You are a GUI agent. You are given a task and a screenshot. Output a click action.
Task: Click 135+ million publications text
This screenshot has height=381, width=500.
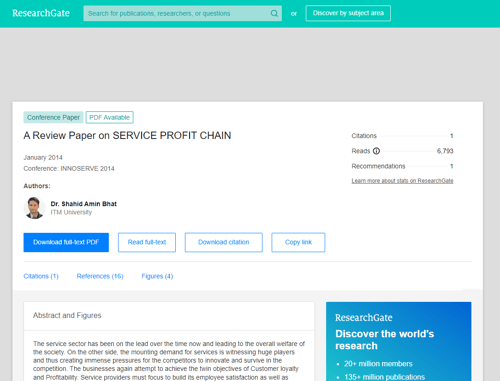(x=385, y=377)
